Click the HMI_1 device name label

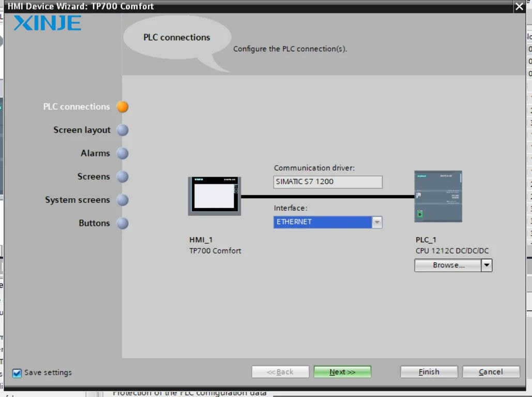[201, 240]
